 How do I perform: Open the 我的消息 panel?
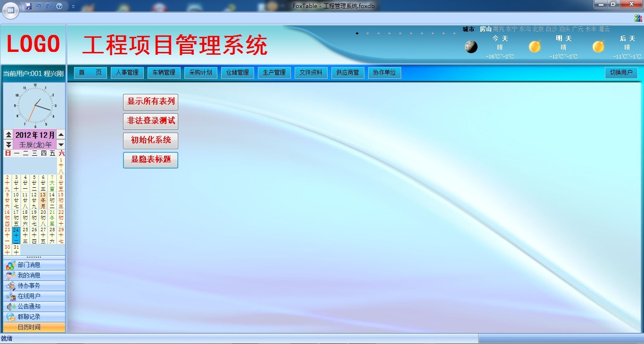click(x=34, y=276)
